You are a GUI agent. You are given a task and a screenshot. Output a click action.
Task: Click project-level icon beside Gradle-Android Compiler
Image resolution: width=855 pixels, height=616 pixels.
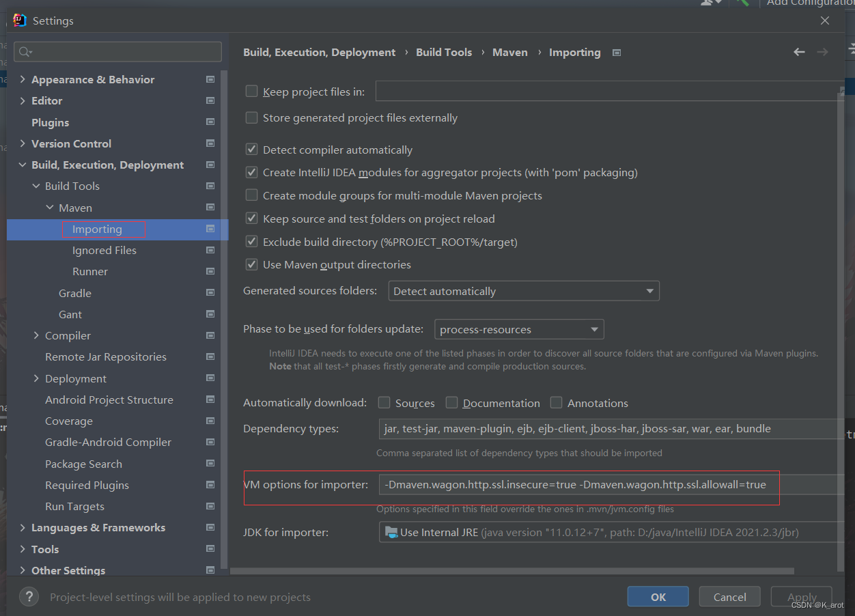[210, 442]
